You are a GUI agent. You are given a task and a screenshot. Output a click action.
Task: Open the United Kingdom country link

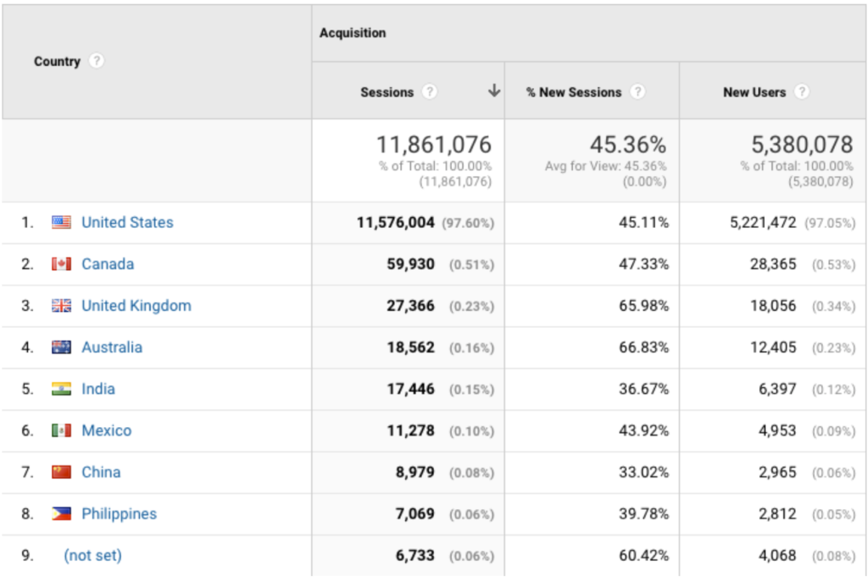coord(136,306)
